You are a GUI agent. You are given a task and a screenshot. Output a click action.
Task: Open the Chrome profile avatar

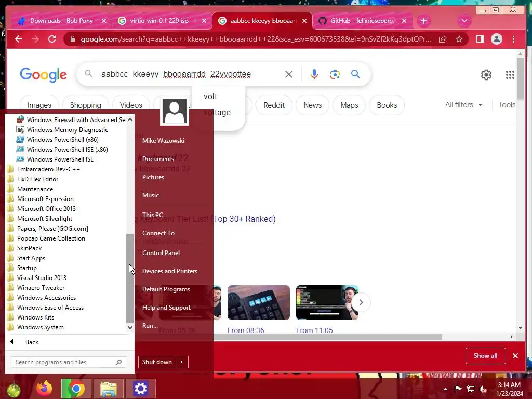coord(496,39)
